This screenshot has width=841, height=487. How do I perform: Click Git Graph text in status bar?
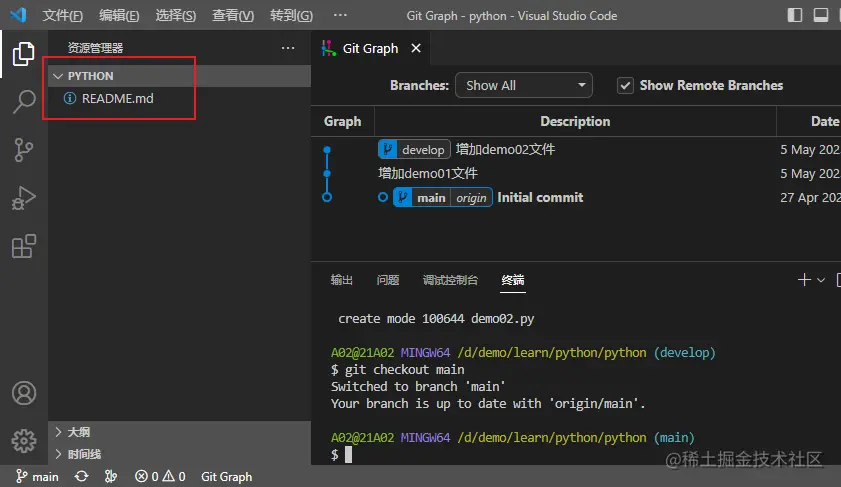tap(226, 476)
